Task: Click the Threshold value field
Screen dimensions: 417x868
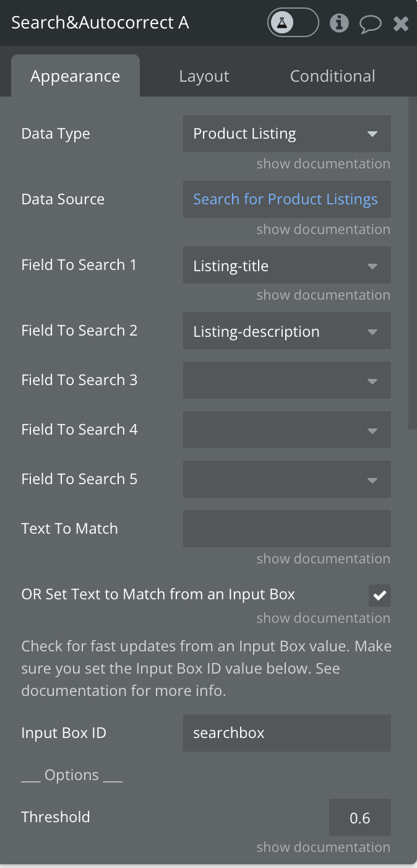Action: (x=359, y=818)
